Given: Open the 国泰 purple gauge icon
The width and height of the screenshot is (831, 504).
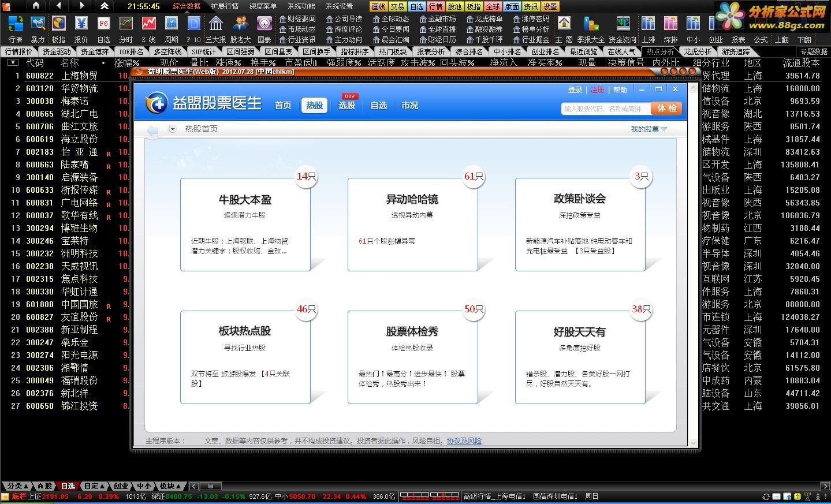Looking at the screenshot, I should [264, 24].
